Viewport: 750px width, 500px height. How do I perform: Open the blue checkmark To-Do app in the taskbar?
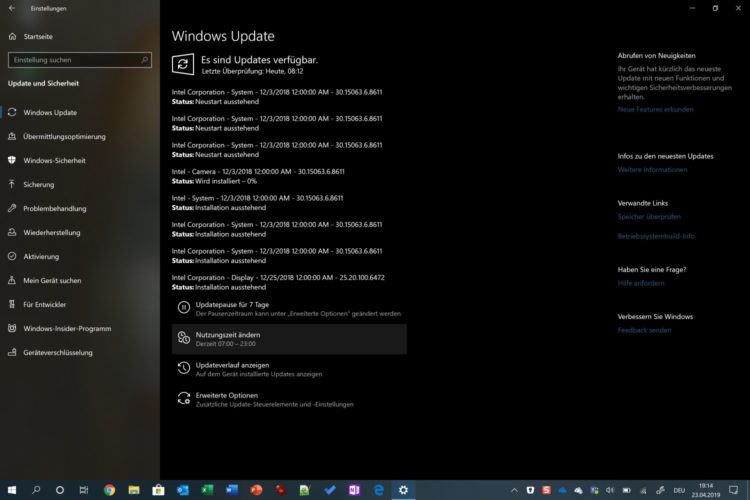[330, 490]
